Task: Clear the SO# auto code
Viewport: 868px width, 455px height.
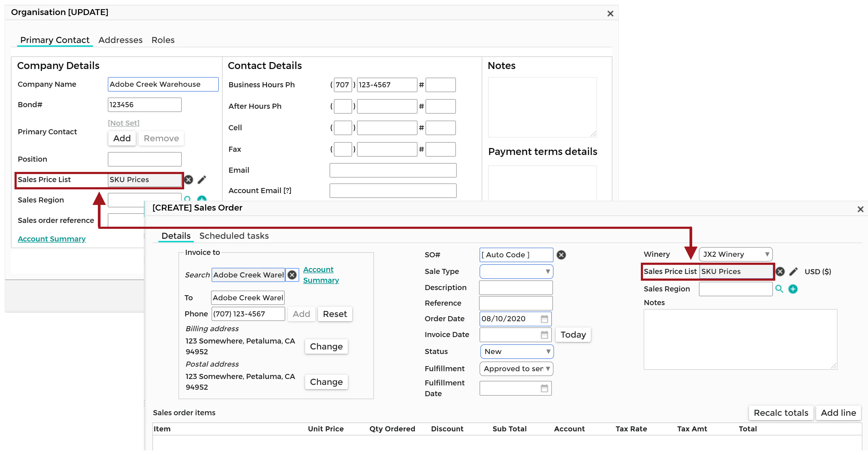Action: pyautogui.click(x=561, y=255)
